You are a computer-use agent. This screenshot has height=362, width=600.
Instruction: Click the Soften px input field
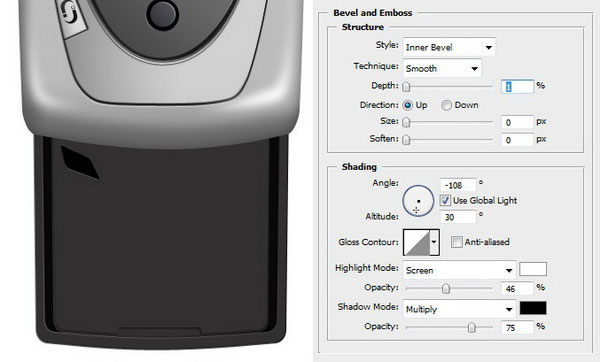(517, 140)
